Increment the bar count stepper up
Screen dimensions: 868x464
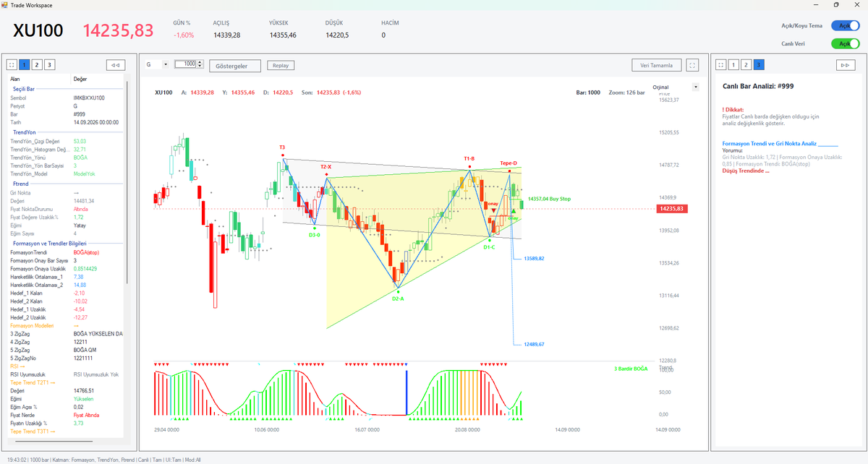point(200,62)
